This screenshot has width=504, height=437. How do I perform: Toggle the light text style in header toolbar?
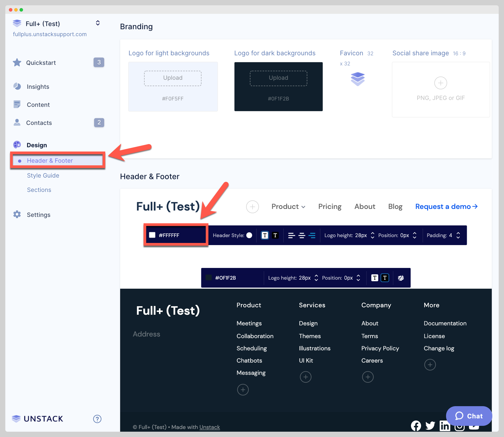[x=264, y=235]
